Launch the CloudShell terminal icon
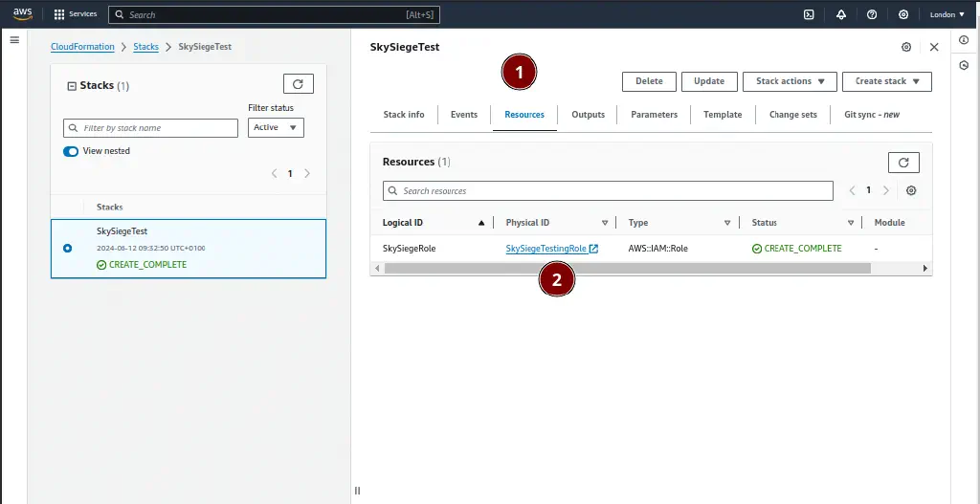This screenshot has width=980, height=504. 809,14
